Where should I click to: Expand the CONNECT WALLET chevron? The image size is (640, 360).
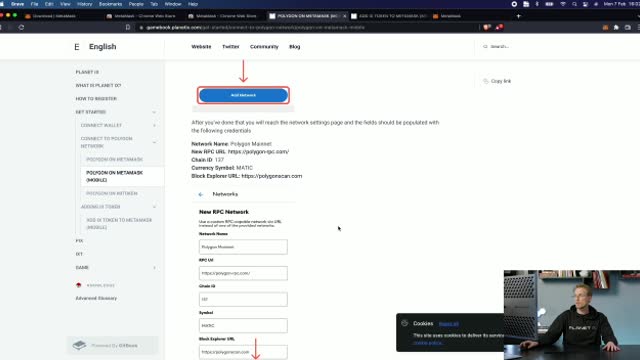154,125
